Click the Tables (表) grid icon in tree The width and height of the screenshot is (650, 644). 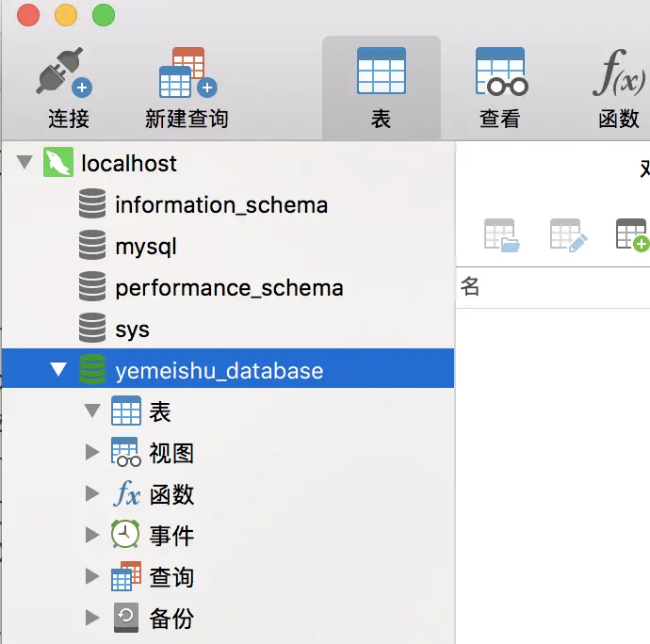pyautogui.click(x=126, y=411)
